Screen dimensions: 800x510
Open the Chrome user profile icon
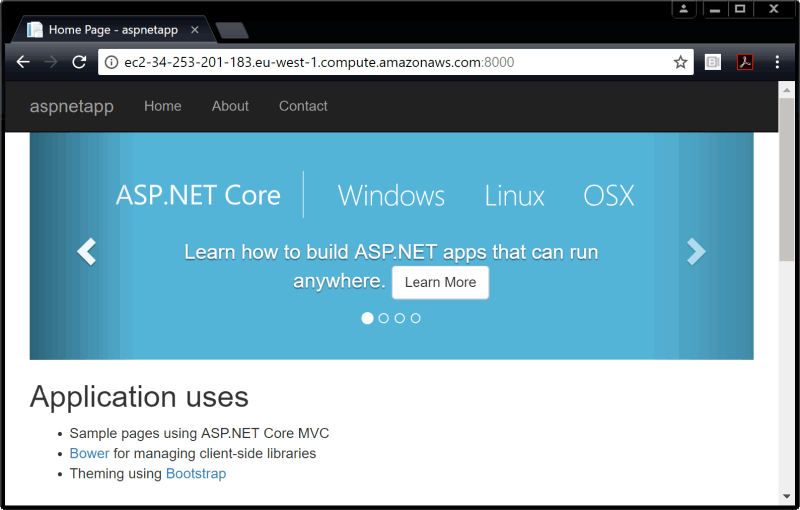pos(684,9)
